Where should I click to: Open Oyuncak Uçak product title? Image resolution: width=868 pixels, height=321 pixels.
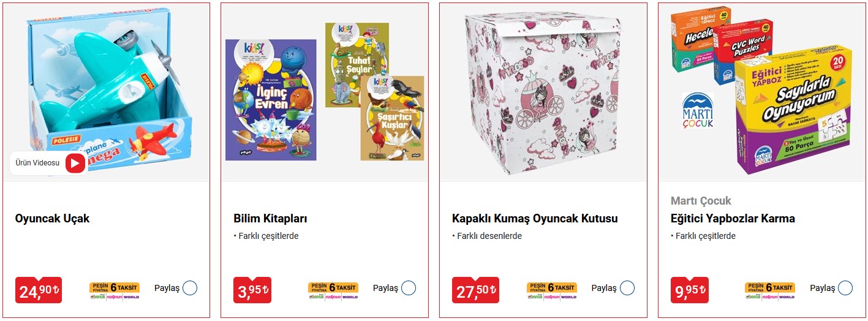tap(52, 219)
